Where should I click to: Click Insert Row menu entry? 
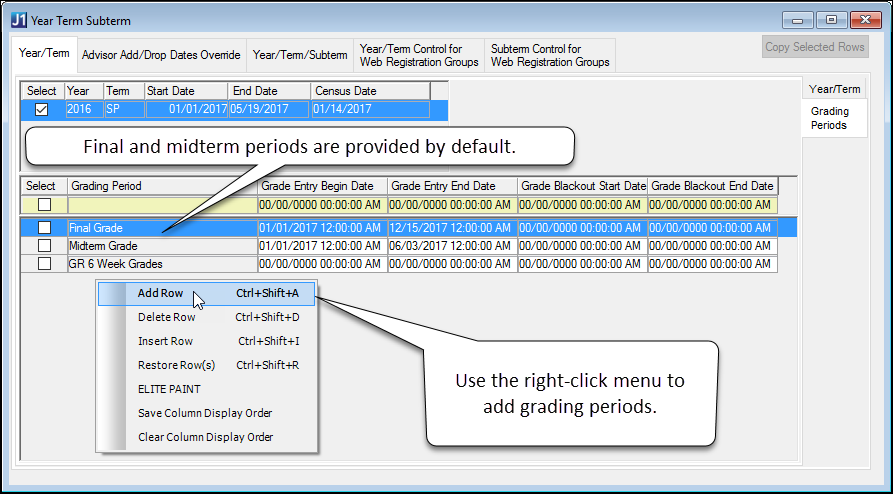pyautogui.click(x=165, y=341)
